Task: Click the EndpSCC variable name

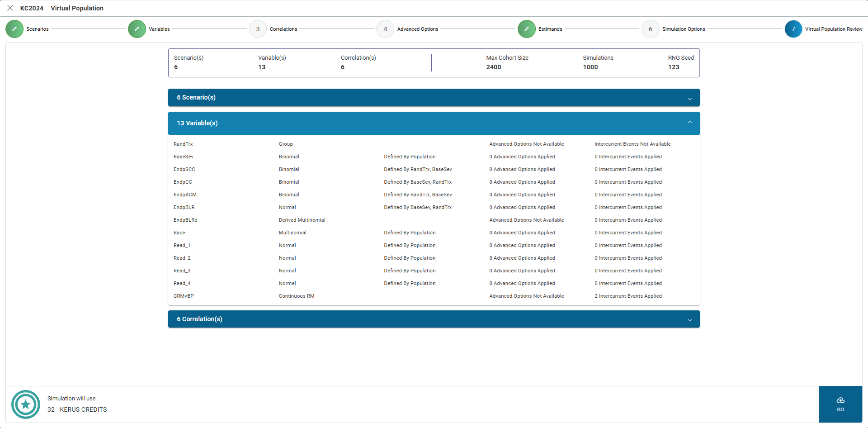Action: (x=184, y=169)
